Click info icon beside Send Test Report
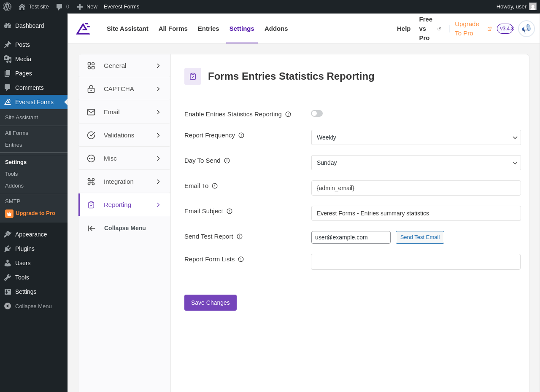 240,236
